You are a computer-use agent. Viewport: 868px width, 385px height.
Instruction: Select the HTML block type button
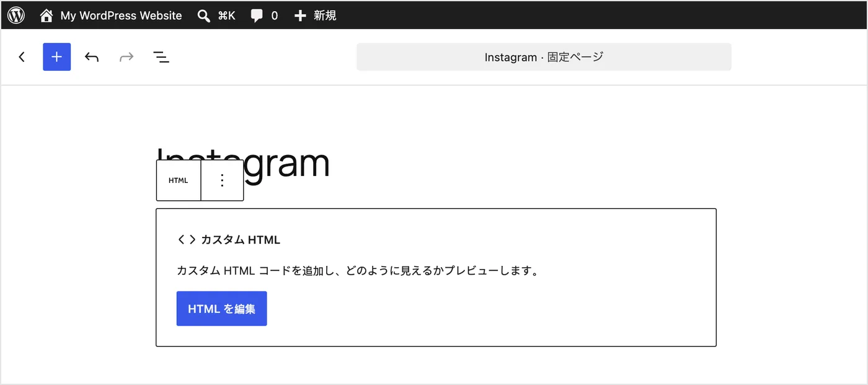[x=179, y=180]
